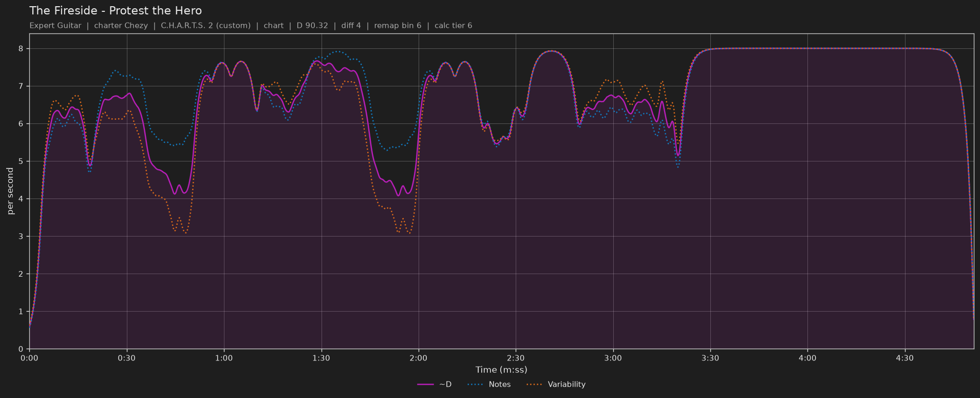The image size is (980, 398).
Task: Click 'diff 4' in the subtitle
Action: coord(351,26)
